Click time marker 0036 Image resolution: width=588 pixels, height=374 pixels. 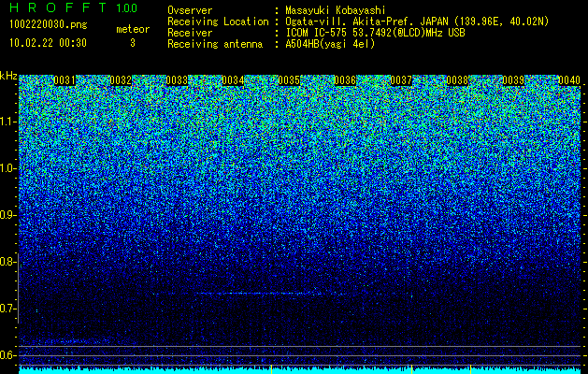click(x=345, y=80)
